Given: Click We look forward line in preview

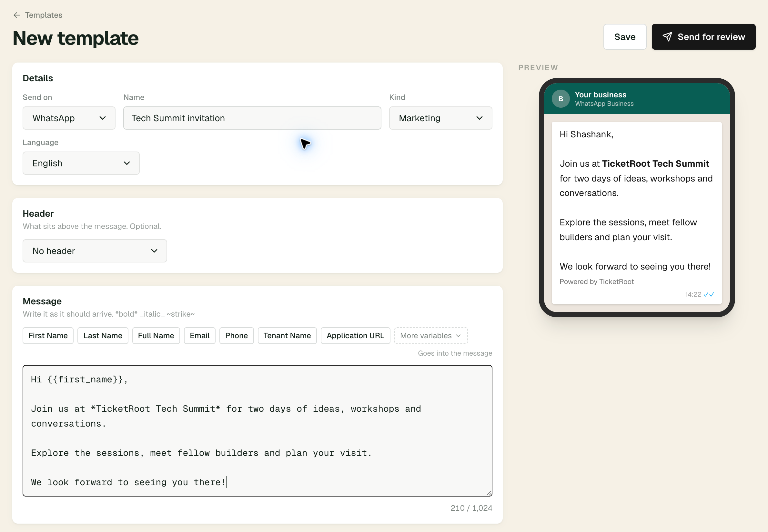Looking at the screenshot, I should click(x=635, y=266).
